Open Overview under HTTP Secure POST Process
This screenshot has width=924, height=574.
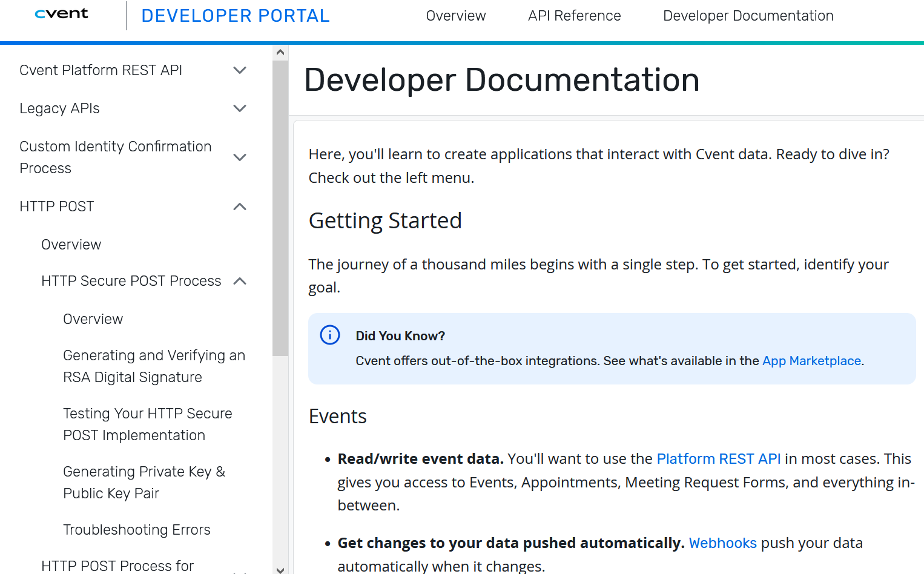tap(93, 319)
